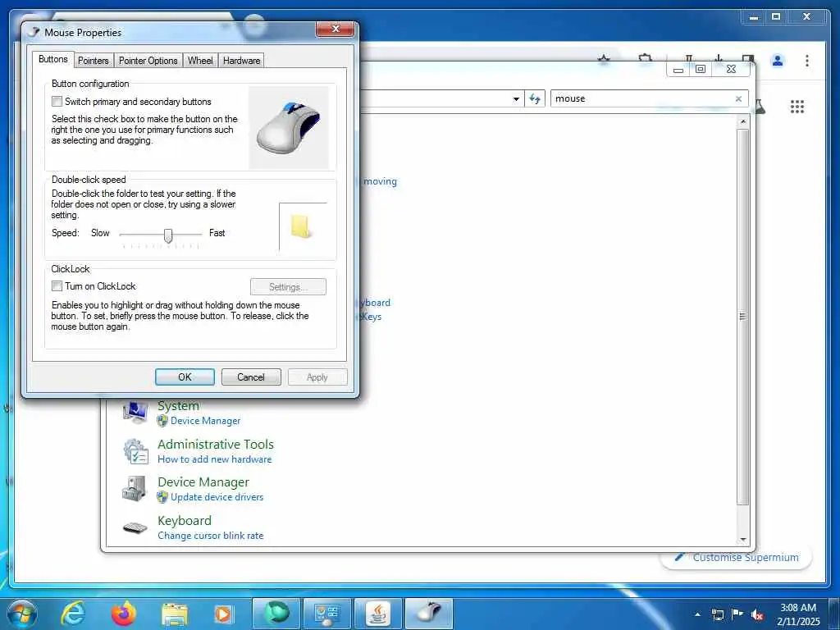Open Change cursor blink rate link
Image resolution: width=840 pixels, height=630 pixels.
click(x=211, y=535)
